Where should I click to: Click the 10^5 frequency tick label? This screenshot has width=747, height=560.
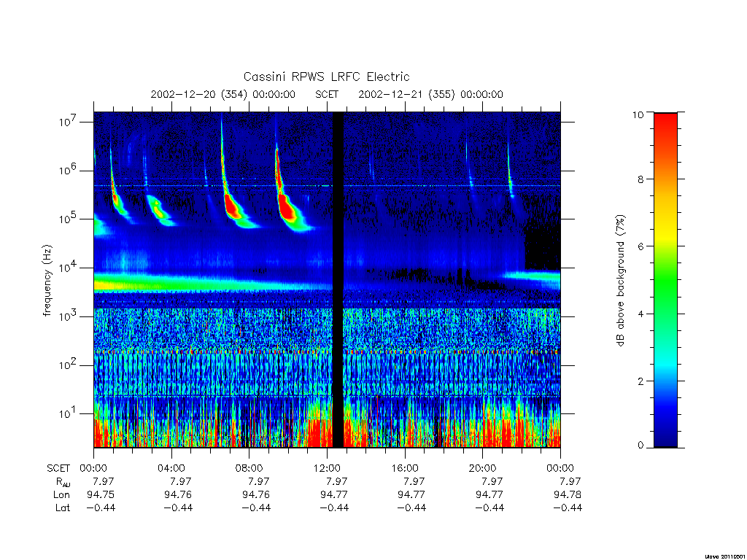(69, 218)
